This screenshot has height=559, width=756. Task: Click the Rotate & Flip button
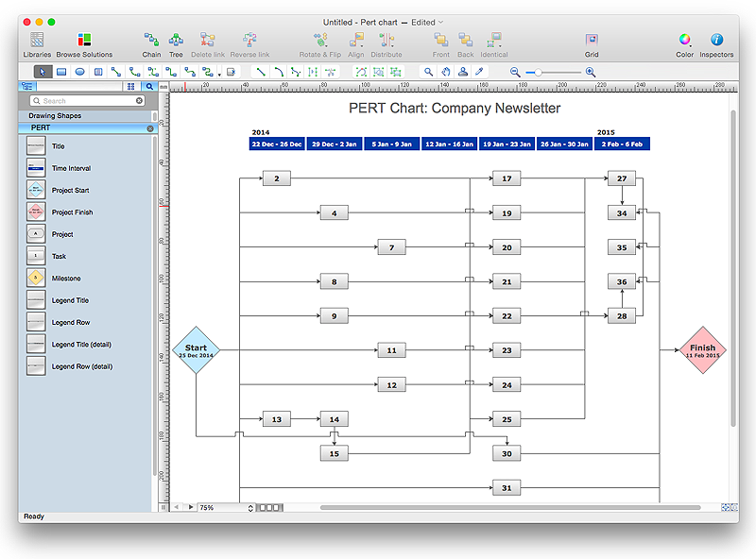(x=320, y=41)
